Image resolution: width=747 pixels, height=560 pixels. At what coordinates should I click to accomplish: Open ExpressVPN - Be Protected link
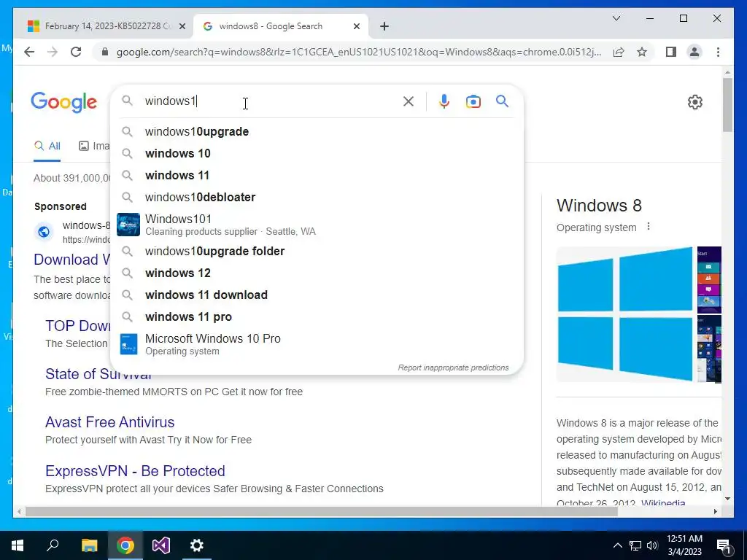pos(135,471)
